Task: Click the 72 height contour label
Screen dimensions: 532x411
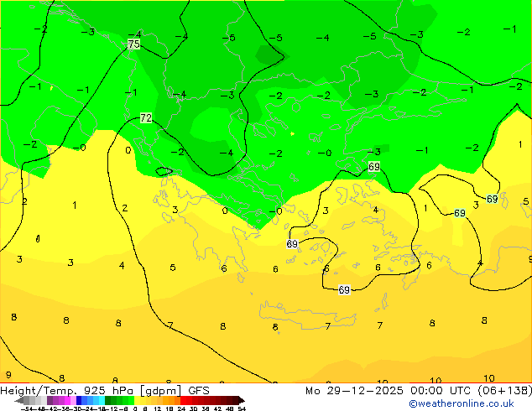Action: click(146, 117)
